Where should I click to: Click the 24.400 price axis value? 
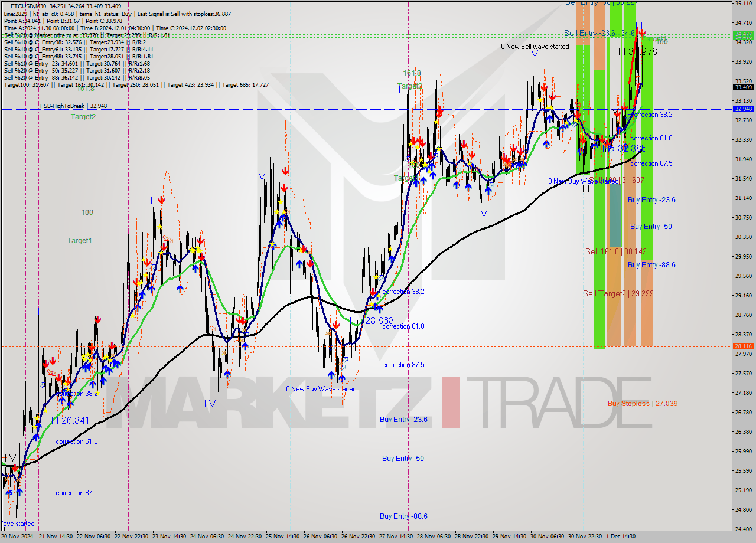(x=743, y=529)
